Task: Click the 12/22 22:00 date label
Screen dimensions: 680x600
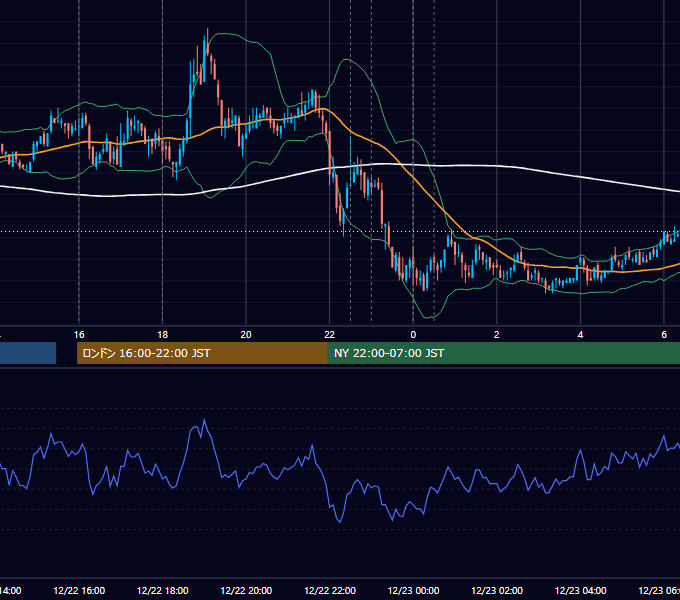Action: click(x=330, y=590)
